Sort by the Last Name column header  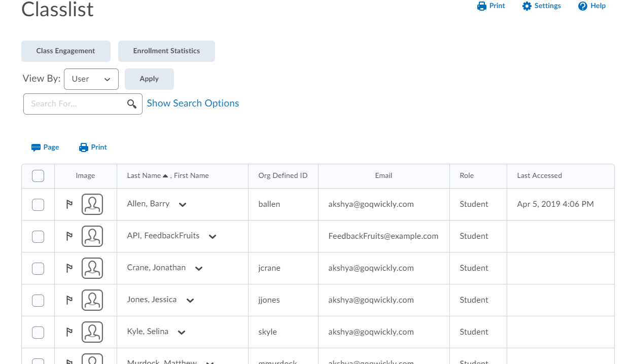[x=144, y=176]
